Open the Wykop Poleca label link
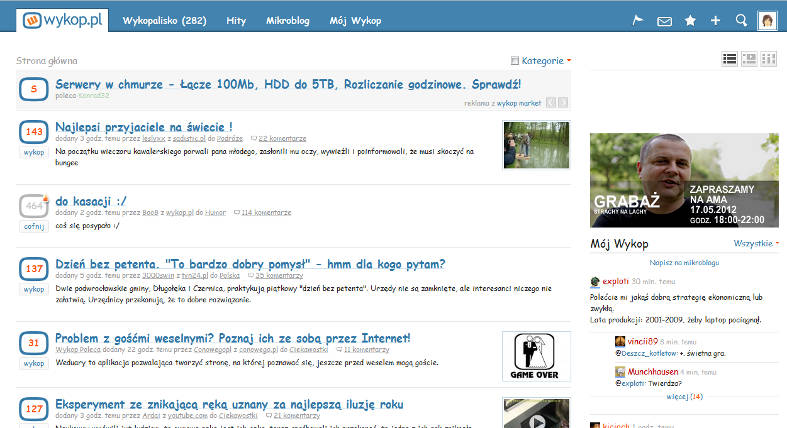This screenshot has height=428, width=787. click(78, 350)
